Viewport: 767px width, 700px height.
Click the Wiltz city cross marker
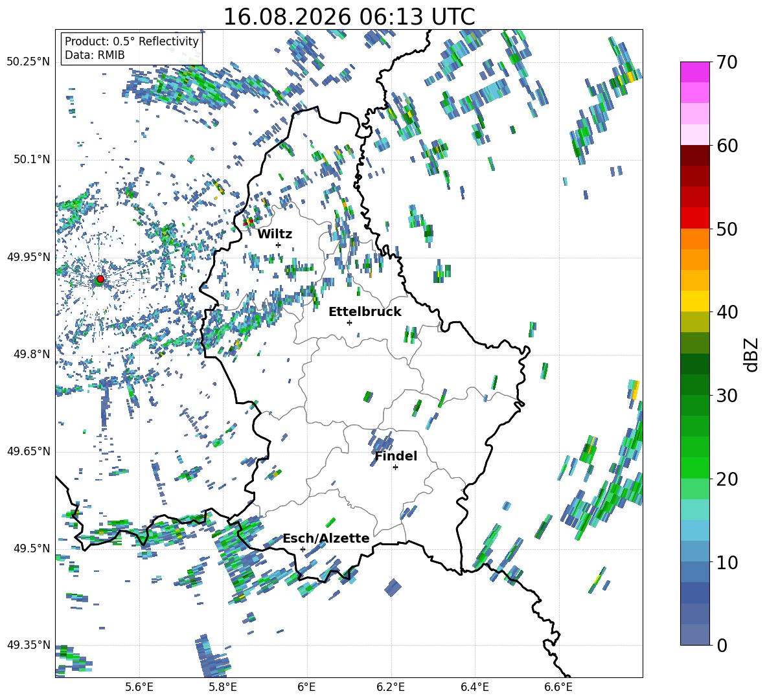point(279,245)
